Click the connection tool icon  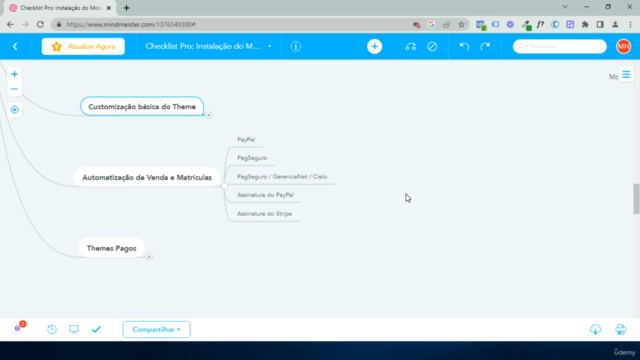411,47
